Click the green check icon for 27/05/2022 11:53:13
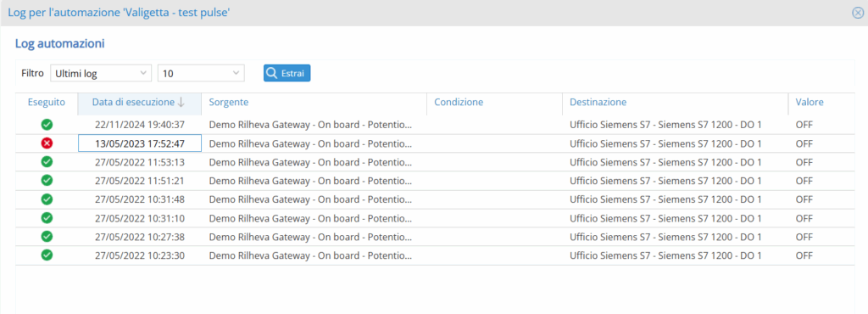The width and height of the screenshot is (868, 314). coord(47,162)
